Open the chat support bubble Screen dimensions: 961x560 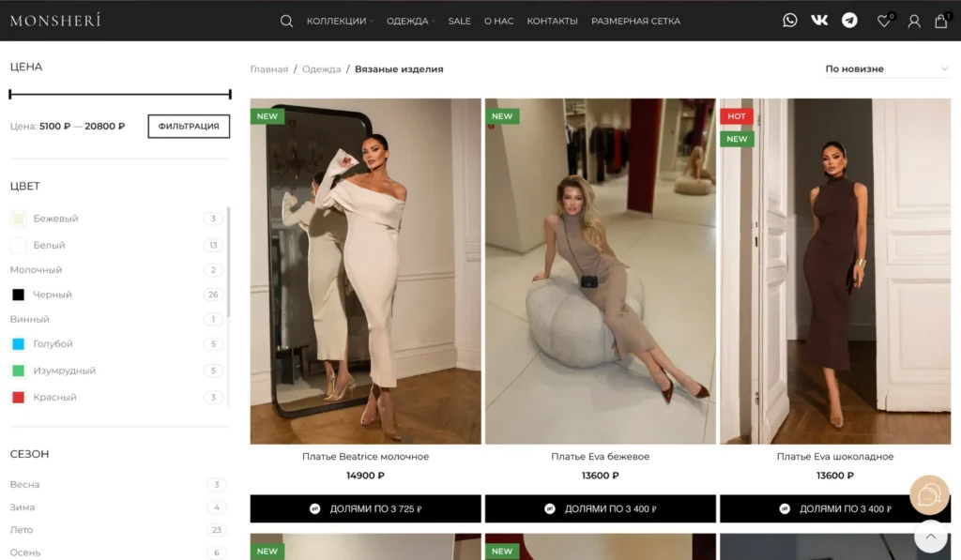(929, 495)
